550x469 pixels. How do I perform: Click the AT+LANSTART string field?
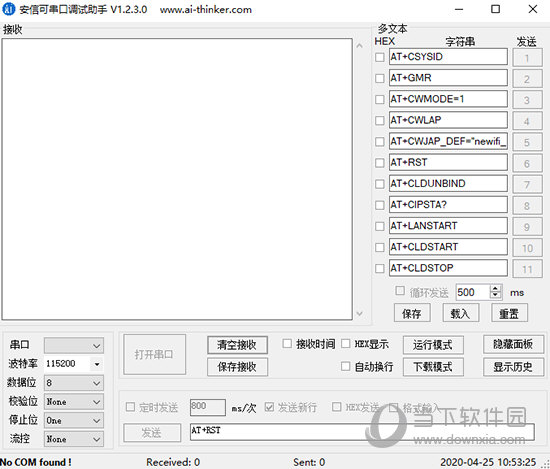pos(448,226)
